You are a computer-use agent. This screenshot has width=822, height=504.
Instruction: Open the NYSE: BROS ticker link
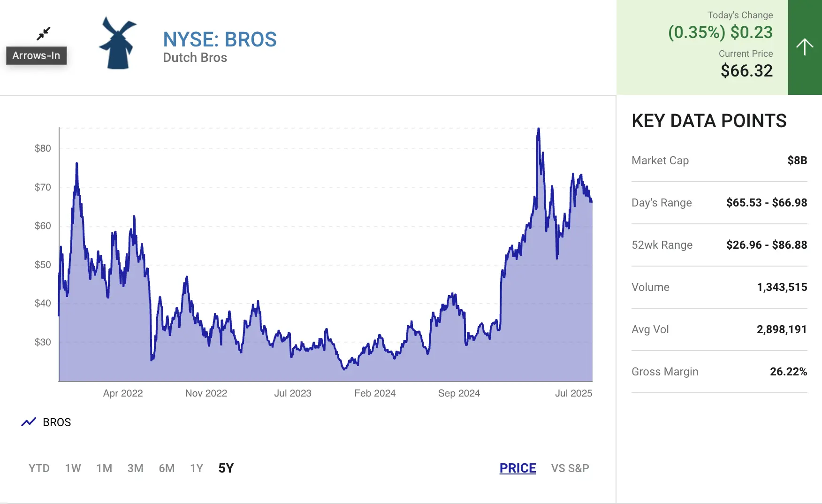[x=220, y=39]
